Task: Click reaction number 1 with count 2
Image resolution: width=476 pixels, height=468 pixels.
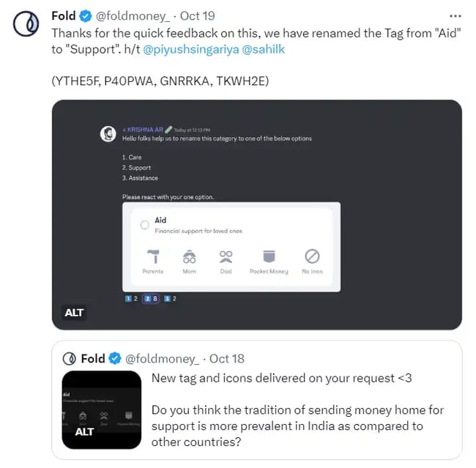Action: pos(132,299)
